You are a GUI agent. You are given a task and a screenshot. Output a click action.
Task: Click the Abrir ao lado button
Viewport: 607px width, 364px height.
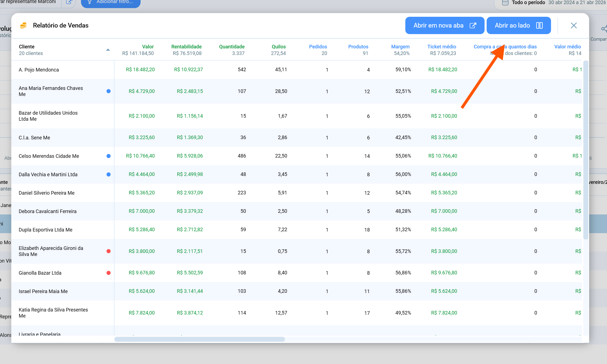point(519,26)
